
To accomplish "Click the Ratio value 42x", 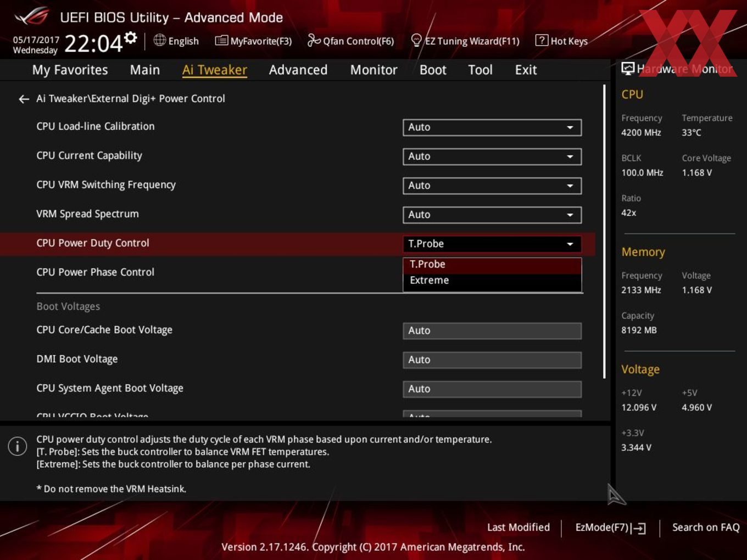I will (x=628, y=213).
